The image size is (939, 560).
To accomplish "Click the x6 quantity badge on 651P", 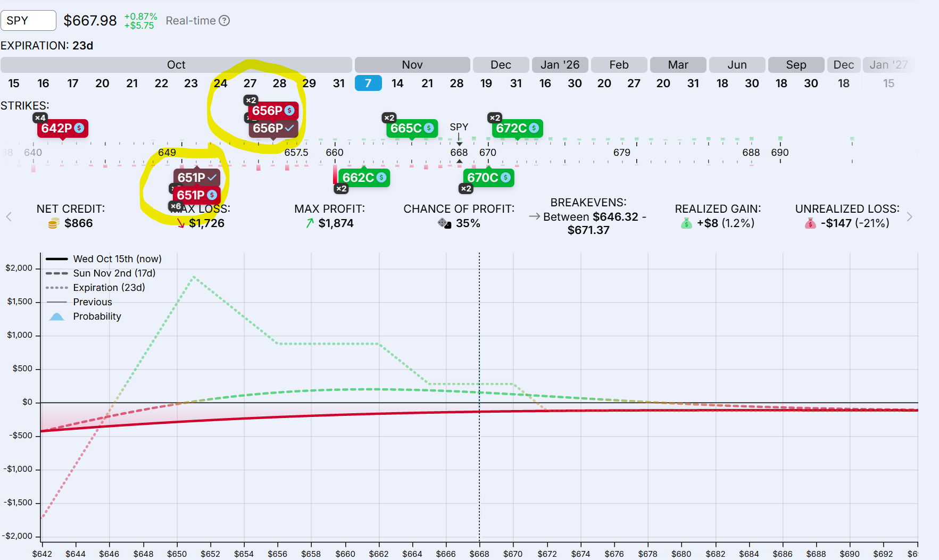I will (x=176, y=206).
